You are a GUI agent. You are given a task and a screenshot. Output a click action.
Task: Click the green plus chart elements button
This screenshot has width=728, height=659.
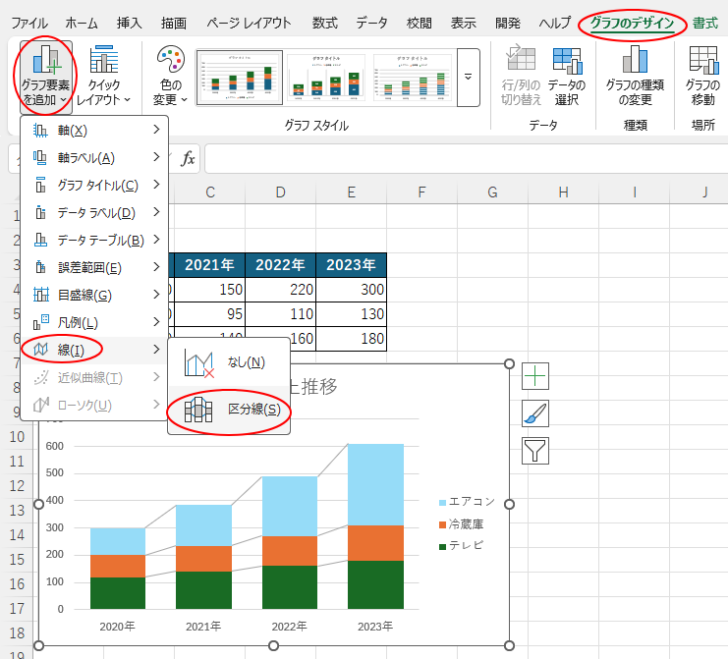tap(536, 377)
